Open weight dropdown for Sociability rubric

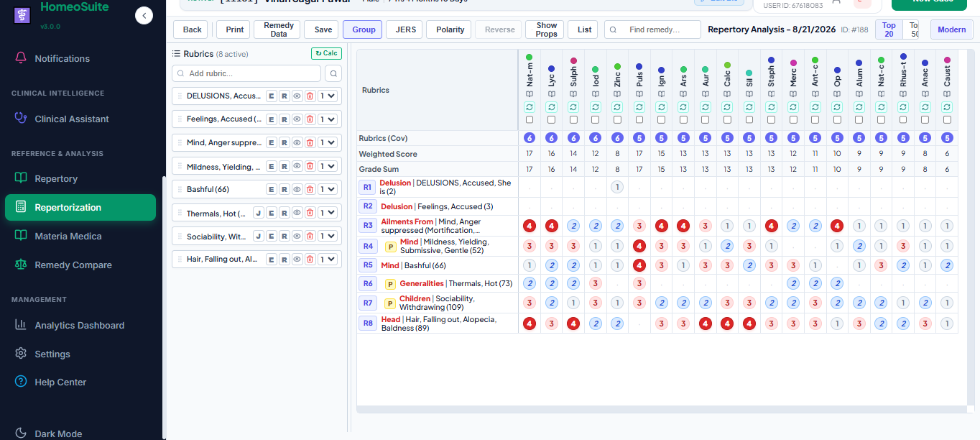coord(328,236)
